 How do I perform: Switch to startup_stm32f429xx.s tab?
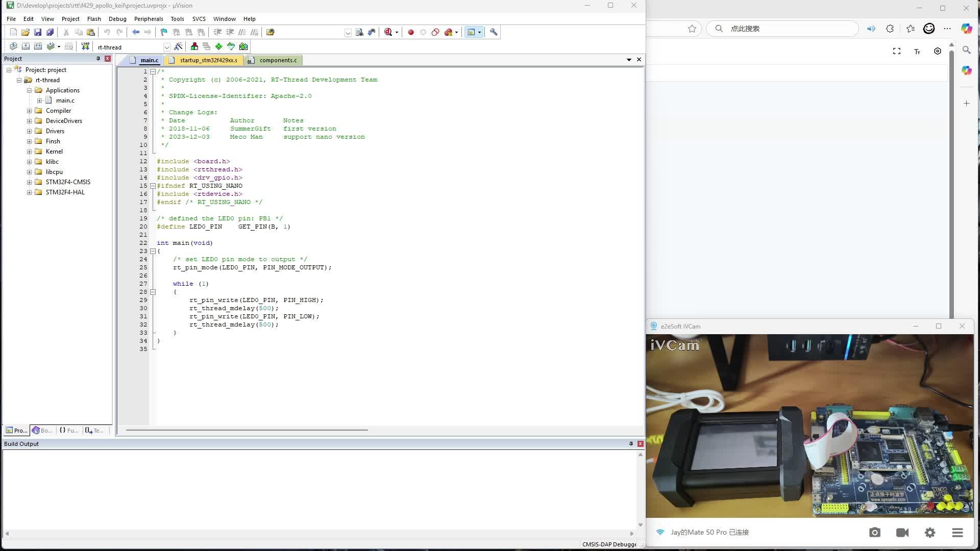click(208, 60)
